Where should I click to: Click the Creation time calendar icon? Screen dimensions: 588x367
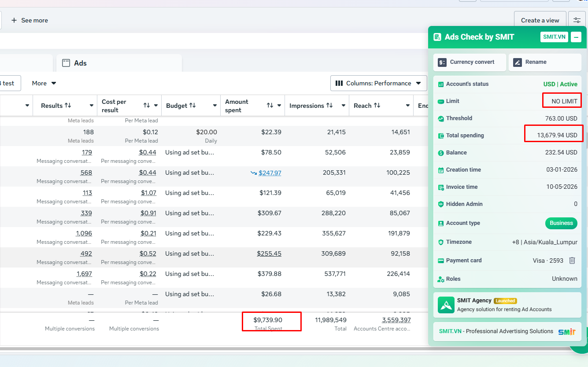pos(441,170)
